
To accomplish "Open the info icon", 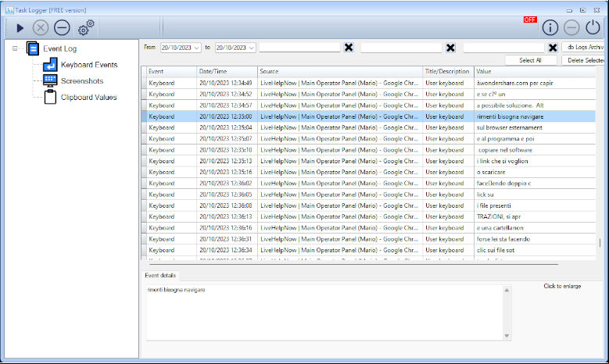I will pyautogui.click(x=550, y=27).
